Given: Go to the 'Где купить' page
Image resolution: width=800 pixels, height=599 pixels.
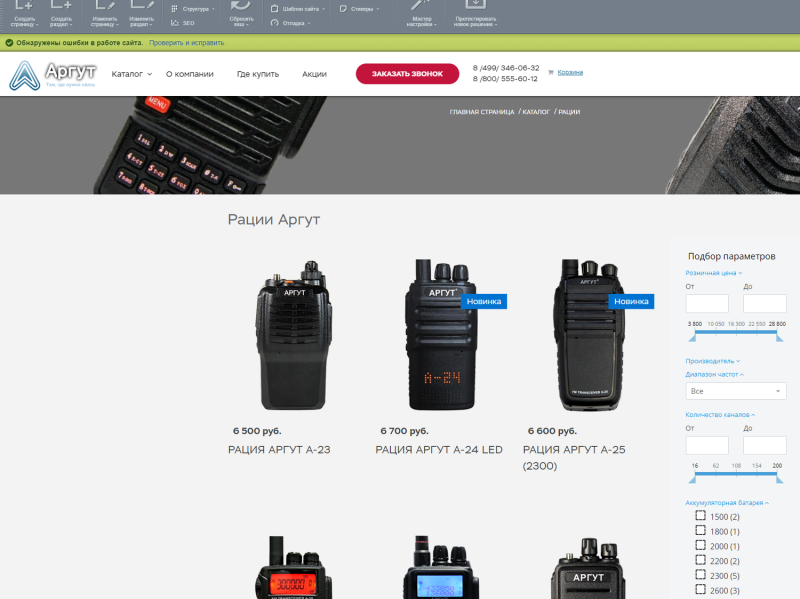Looking at the screenshot, I should 258,74.
